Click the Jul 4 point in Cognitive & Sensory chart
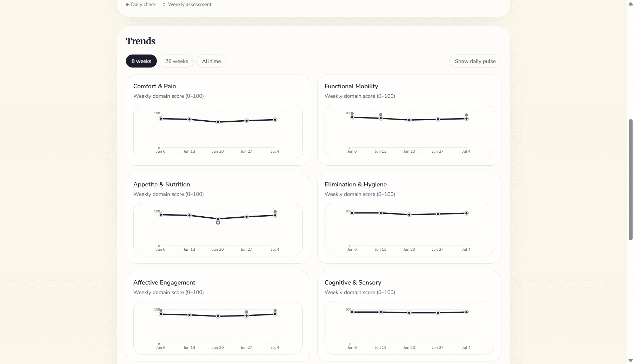This screenshot has height=364, width=634. pos(466,312)
